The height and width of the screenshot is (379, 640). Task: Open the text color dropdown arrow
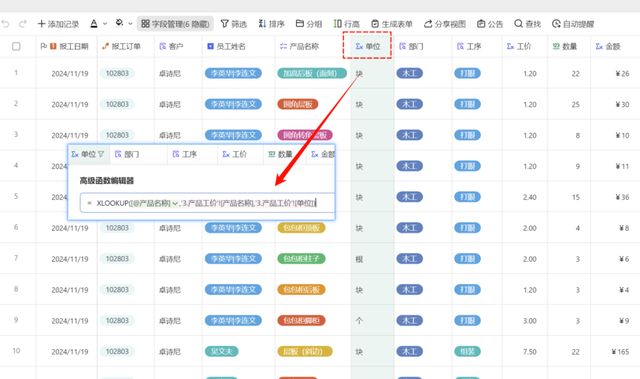pyautogui.click(x=105, y=24)
